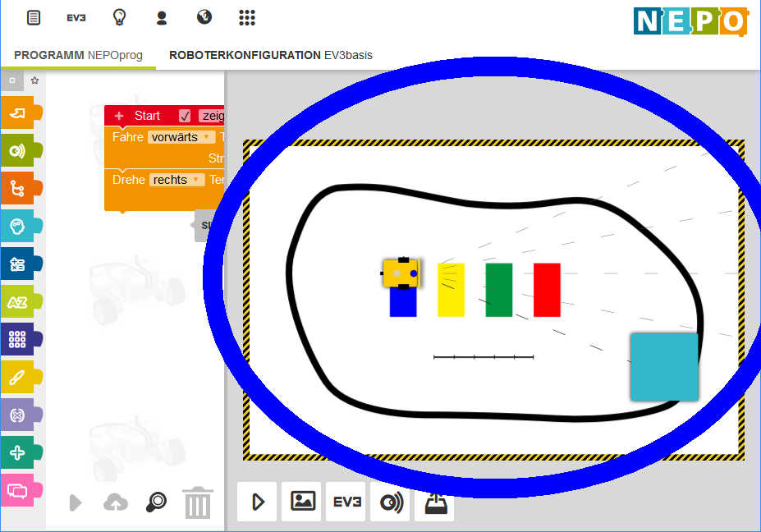Viewport: 761px width, 532px height.
Task: Click the cloud upload save icon
Action: click(x=116, y=502)
